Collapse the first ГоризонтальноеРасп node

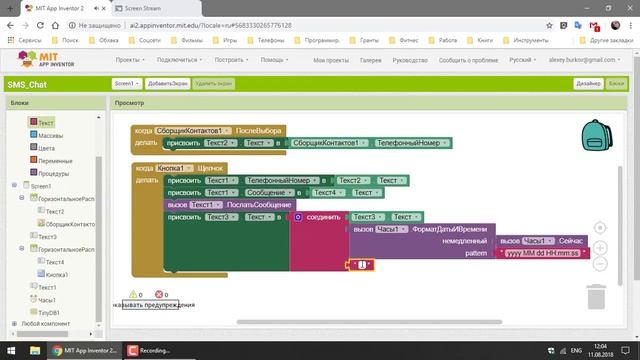pos(22,198)
